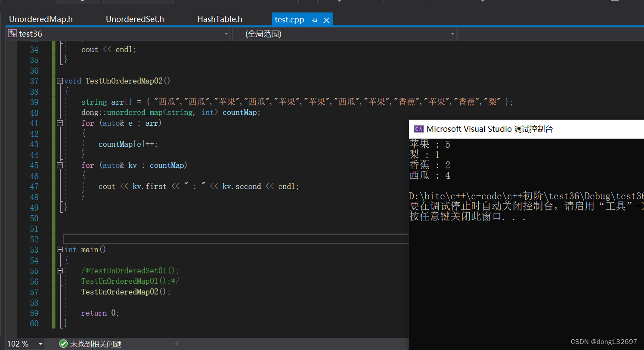Screen dimensions: 644x350
Task: Click the empty current line 52 in editor
Action: click(236, 239)
